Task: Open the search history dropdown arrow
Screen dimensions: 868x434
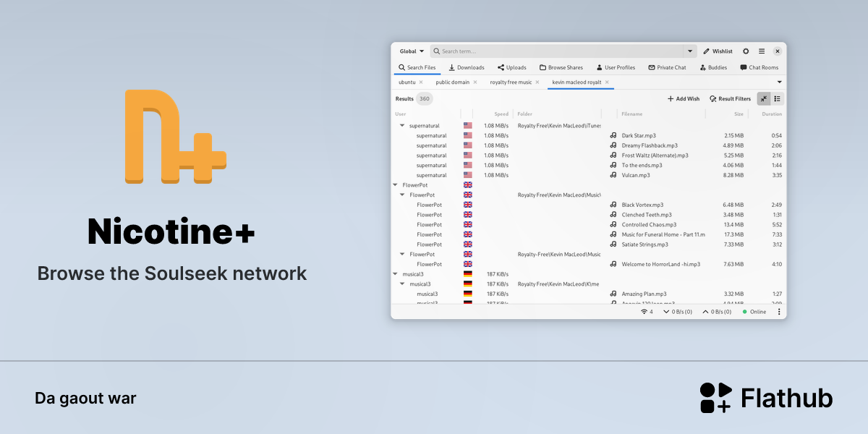Action: tap(690, 51)
